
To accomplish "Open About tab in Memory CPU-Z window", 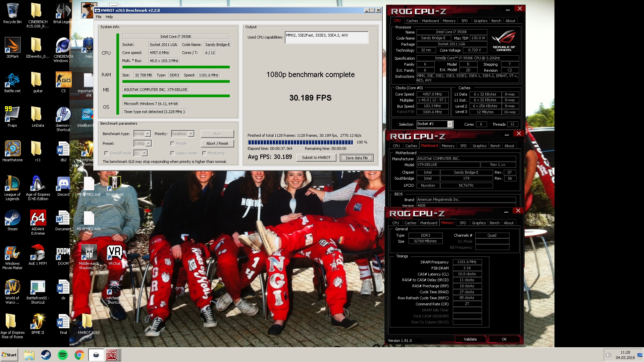I will (508, 223).
